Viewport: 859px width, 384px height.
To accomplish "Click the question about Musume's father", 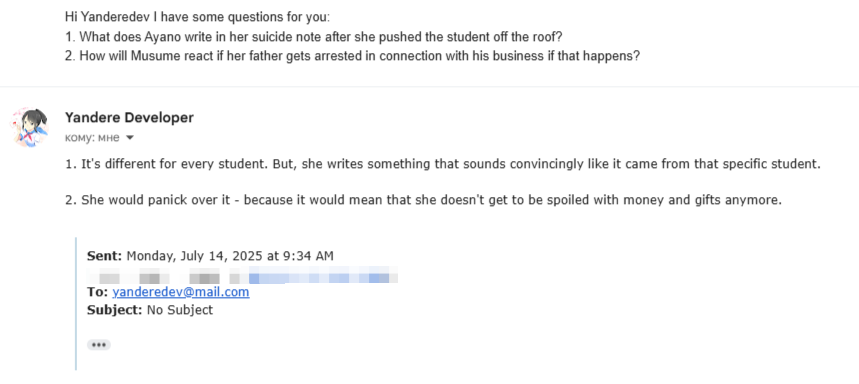I will pos(352,56).
